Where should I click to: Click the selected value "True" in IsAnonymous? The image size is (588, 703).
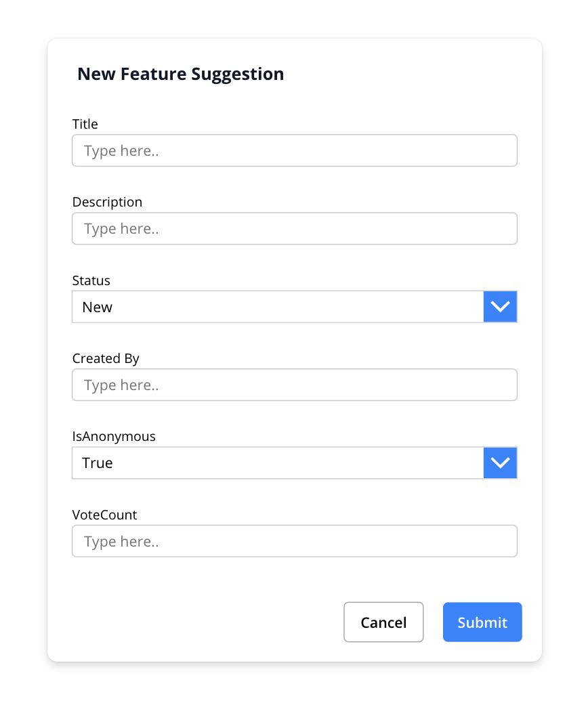point(98,463)
